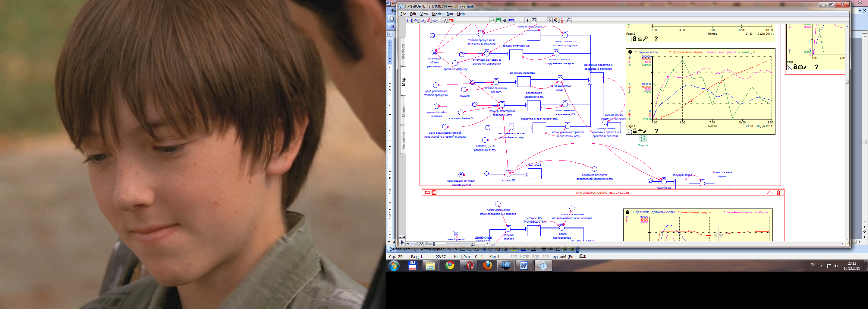Select the Connector arrow tool
This screenshot has width=868, height=309.
[429, 21]
